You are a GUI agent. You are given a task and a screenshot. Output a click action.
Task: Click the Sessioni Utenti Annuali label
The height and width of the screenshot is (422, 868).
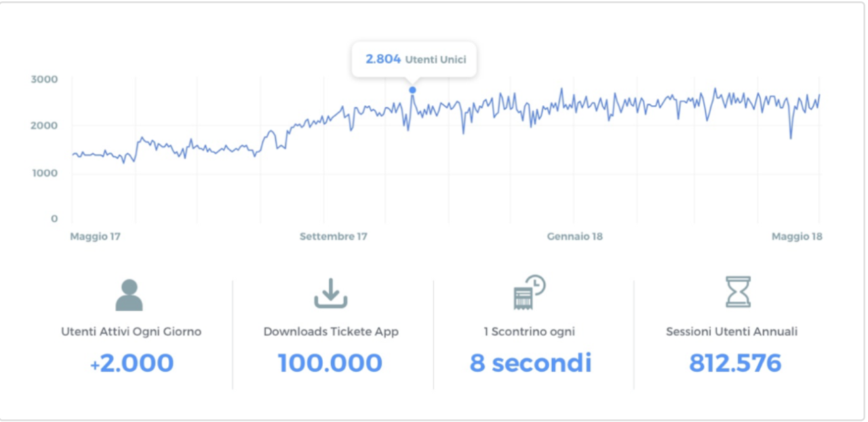click(x=732, y=332)
